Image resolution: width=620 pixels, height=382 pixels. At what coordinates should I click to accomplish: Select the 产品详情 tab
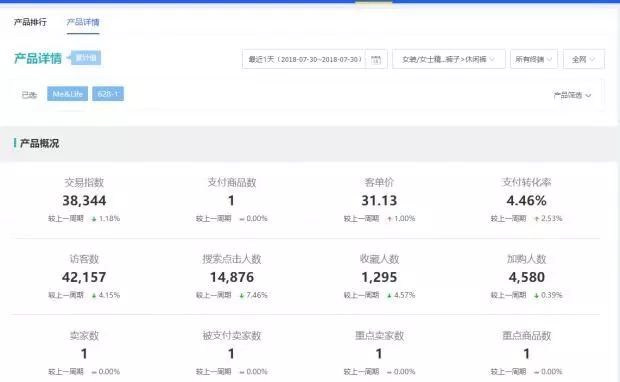point(83,22)
